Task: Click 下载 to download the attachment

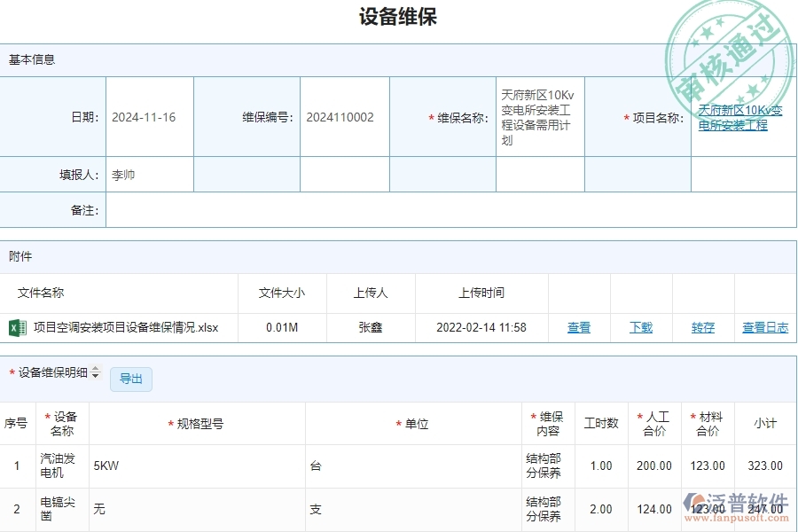Action: [x=640, y=327]
